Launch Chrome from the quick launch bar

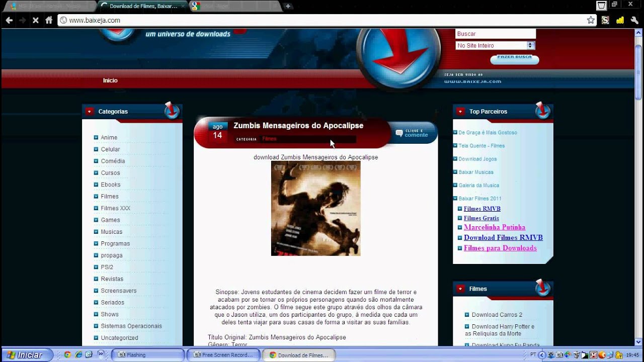67,355
